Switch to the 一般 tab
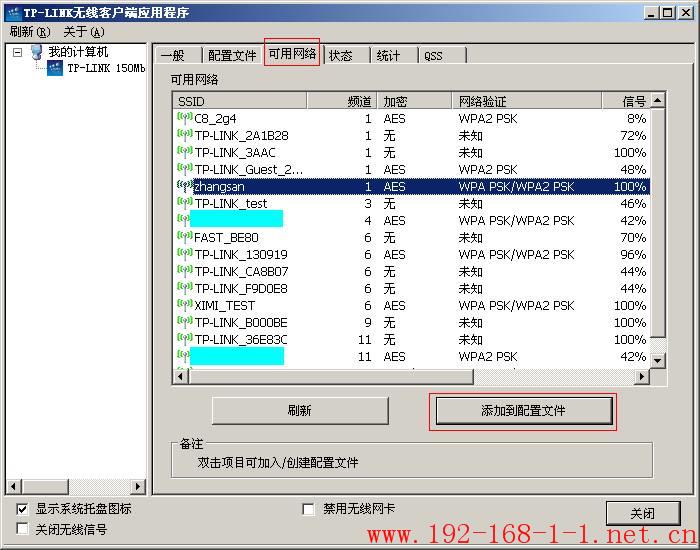700x550 pixels. [177, 55]
